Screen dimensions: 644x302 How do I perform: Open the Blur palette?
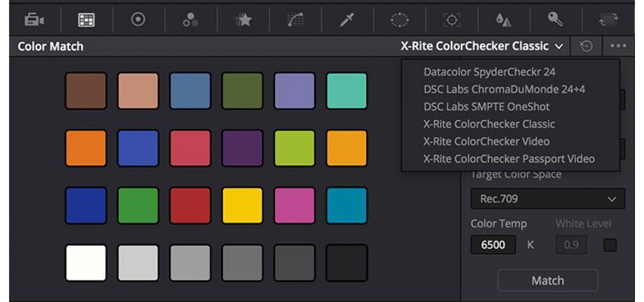click(x=503, y=20)
